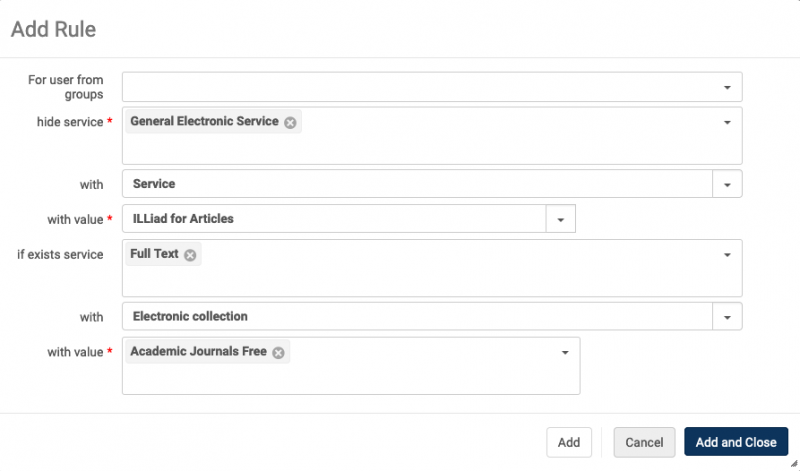Select the Full Text tag label
Screen dimensions: 800x471
[154, 254]
